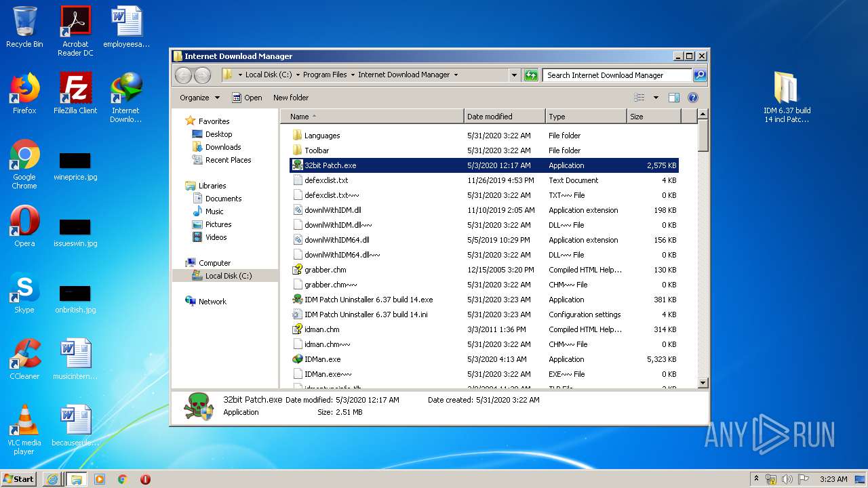
Task: Launch Acrobat Reader DC desktop shortcut
Action: (x=75, y=31)
